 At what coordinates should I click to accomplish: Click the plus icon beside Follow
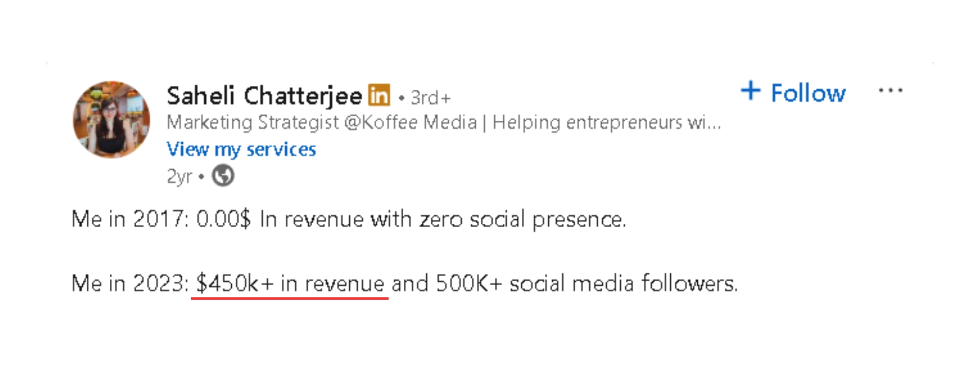click(750, 91)
